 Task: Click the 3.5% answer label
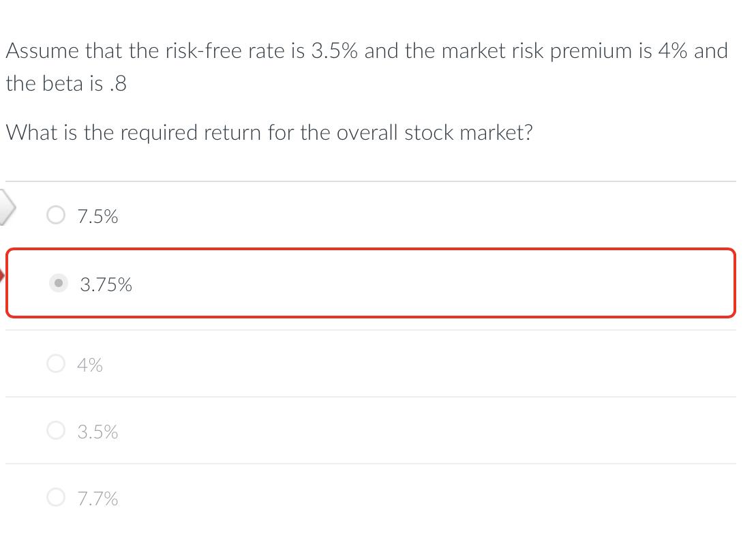point(97,432)
